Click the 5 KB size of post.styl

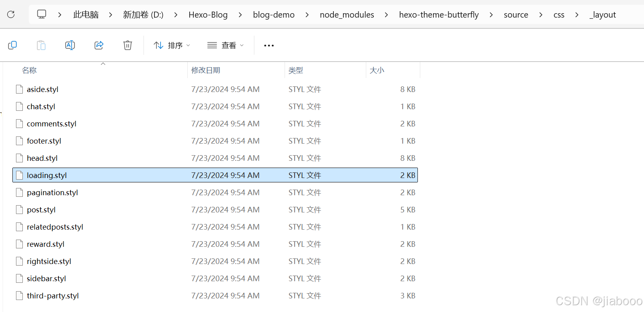click(408, 210)
